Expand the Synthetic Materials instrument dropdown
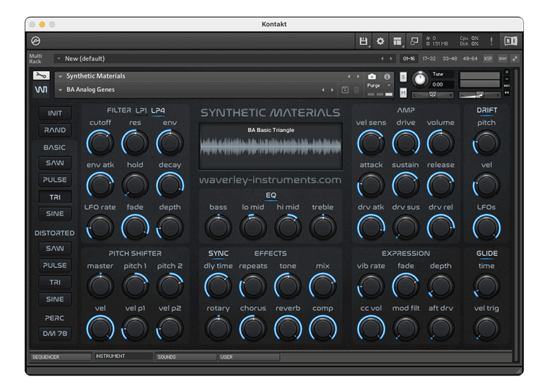Viewport: 547px width, 392px height. [x=60, y=77]
